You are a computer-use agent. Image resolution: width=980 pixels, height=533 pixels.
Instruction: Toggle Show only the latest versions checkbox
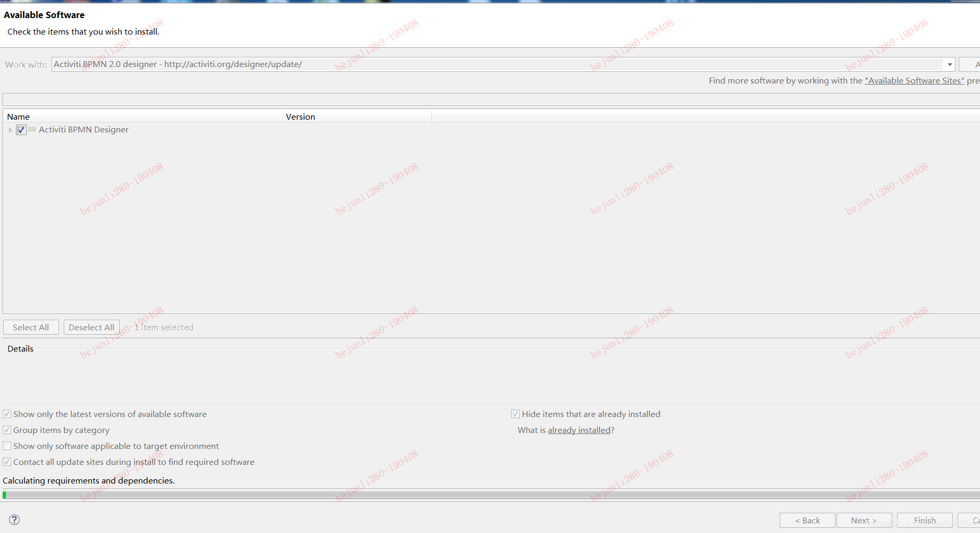pyautogui.click(x=7, y=414)
